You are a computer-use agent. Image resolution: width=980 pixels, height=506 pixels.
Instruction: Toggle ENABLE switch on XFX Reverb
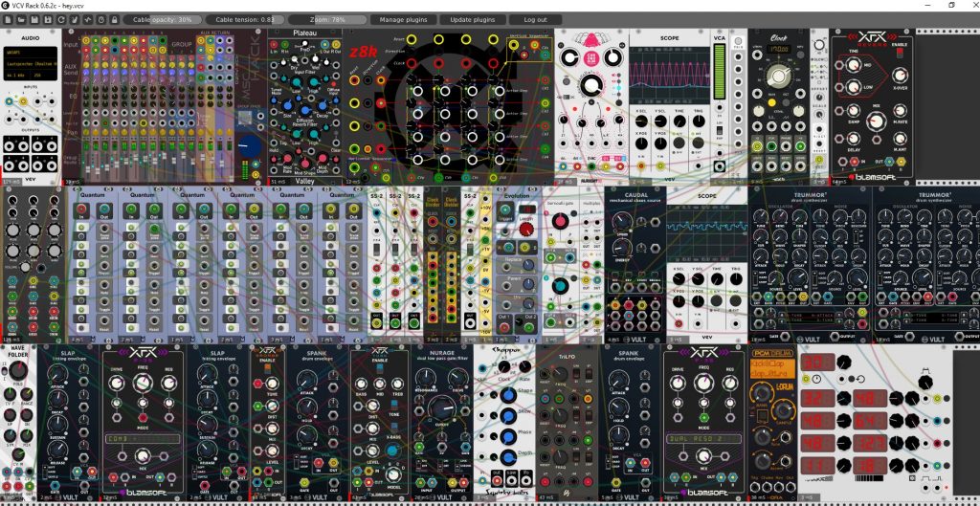[x=900, y=54]
